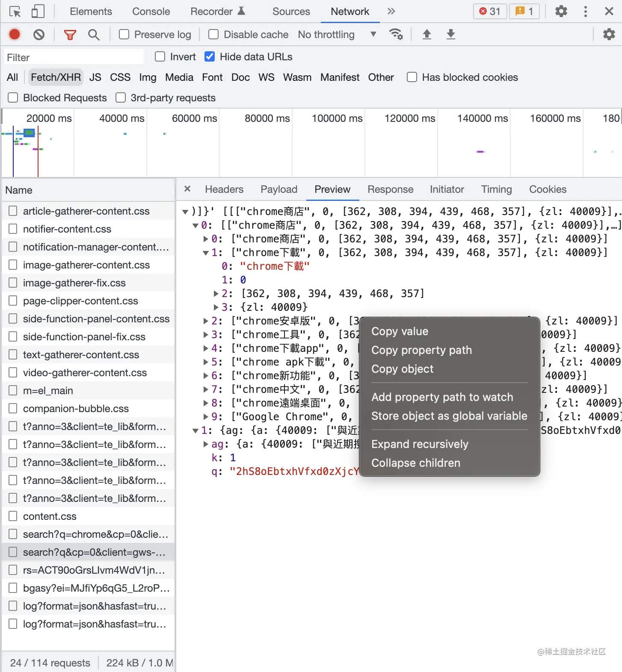Filter requests by WS type

point(266,77)
